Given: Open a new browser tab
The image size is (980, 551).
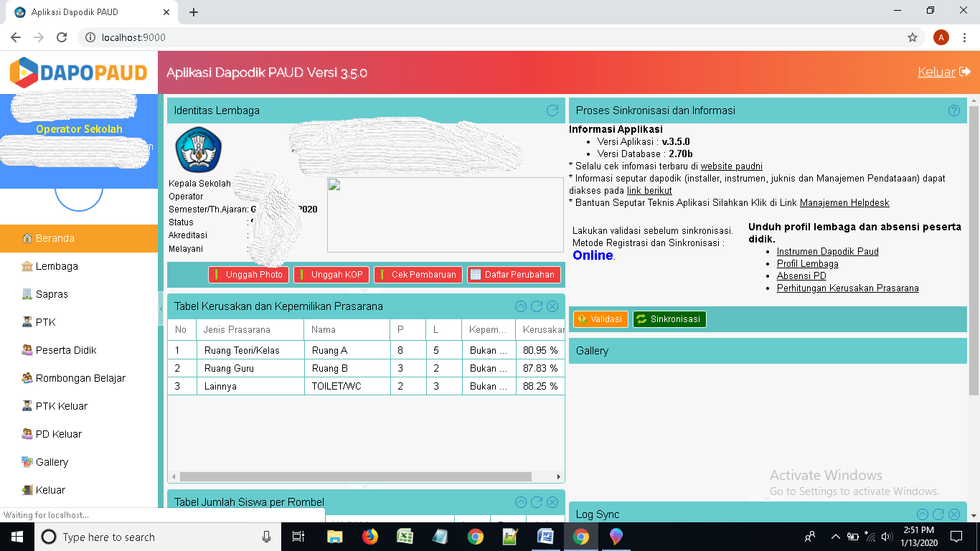Looking at the screenshot, I should click(194, 12).
